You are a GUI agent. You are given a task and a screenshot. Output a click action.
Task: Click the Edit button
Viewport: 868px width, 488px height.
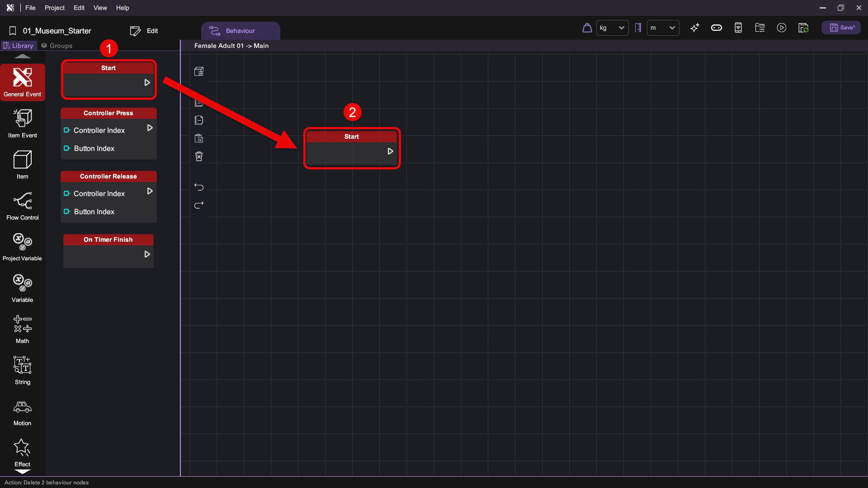click(x=144, y=31)
